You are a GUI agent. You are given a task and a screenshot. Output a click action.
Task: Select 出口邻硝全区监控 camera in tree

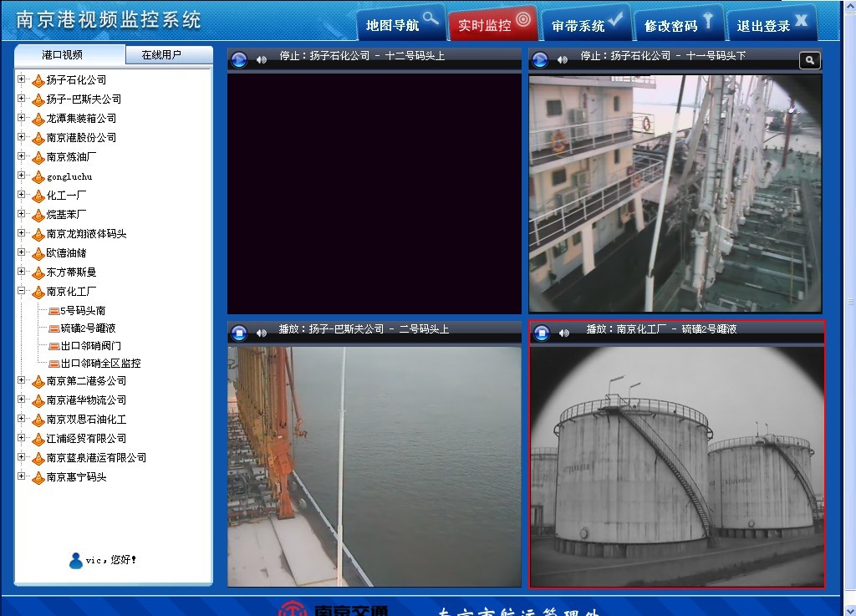point(100,364)
